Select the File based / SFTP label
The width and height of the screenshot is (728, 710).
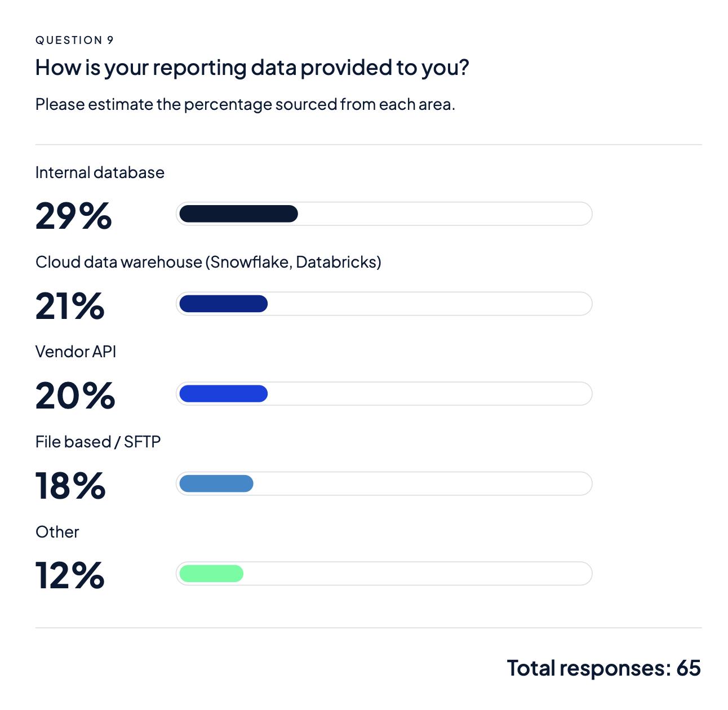(97, 442)
